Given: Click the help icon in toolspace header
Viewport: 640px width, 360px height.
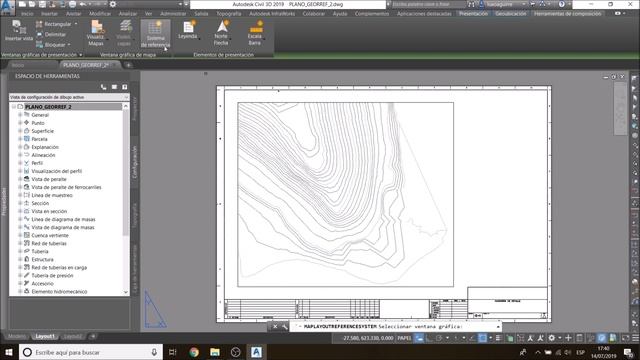Looking at the screenshot, I should pyautogui.click(x=124, y=87).
